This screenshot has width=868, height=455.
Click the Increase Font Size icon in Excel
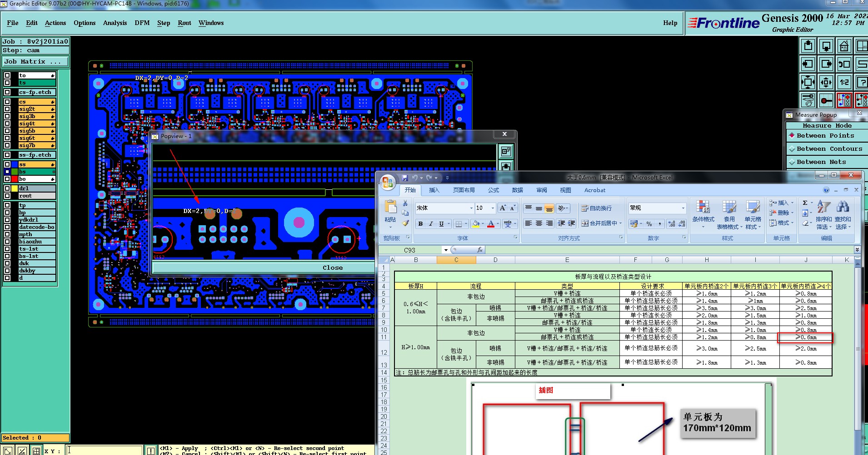[503, 208]
